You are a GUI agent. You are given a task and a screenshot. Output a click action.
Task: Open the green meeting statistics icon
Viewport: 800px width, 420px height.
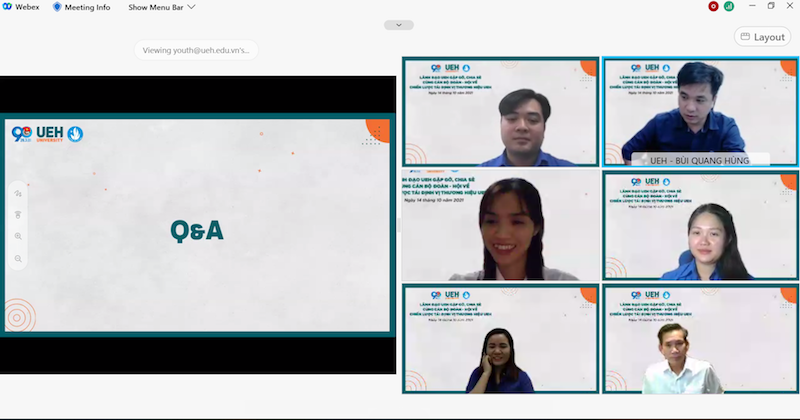pos(729,7)
